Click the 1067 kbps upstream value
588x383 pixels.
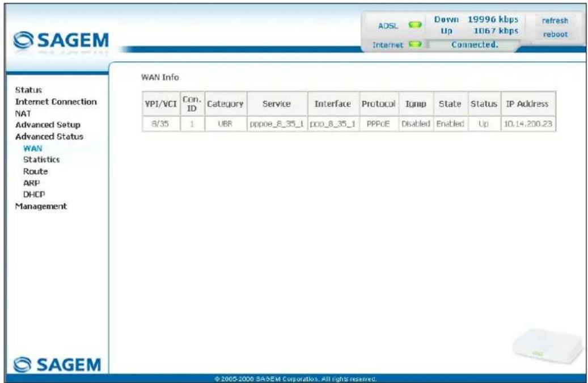[496, 31]
